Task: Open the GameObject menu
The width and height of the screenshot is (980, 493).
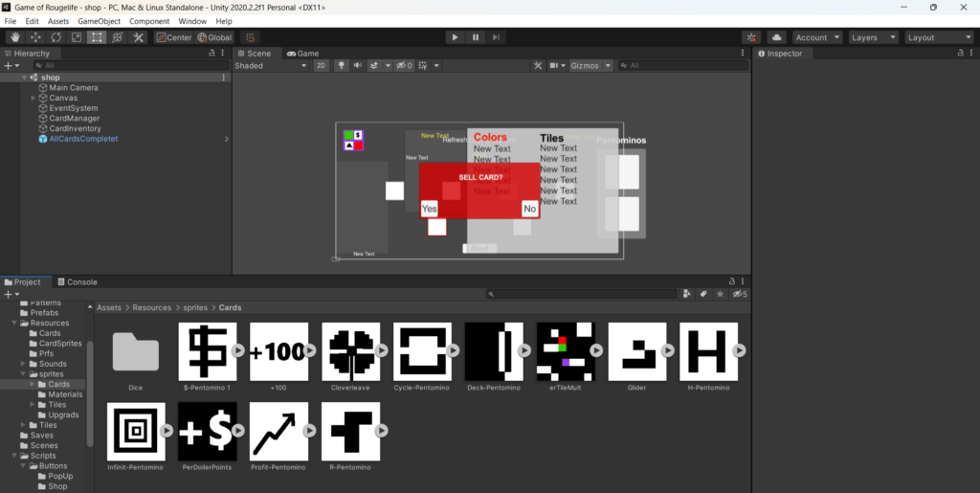Action: click(x=99, y=21)
